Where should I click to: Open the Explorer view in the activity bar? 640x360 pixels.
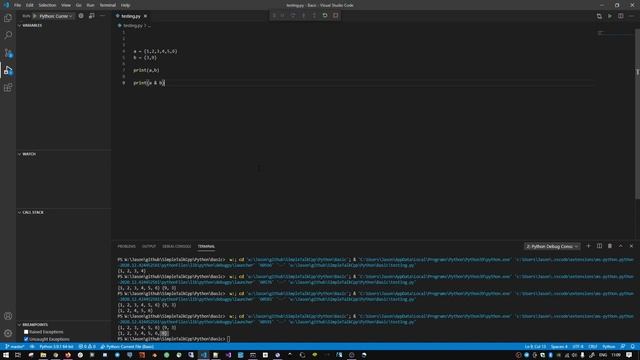point(8,18)
